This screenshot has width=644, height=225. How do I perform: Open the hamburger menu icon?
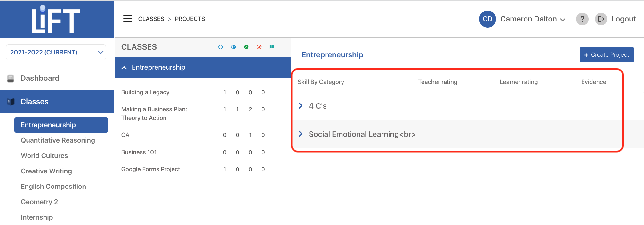pos(127,19)
